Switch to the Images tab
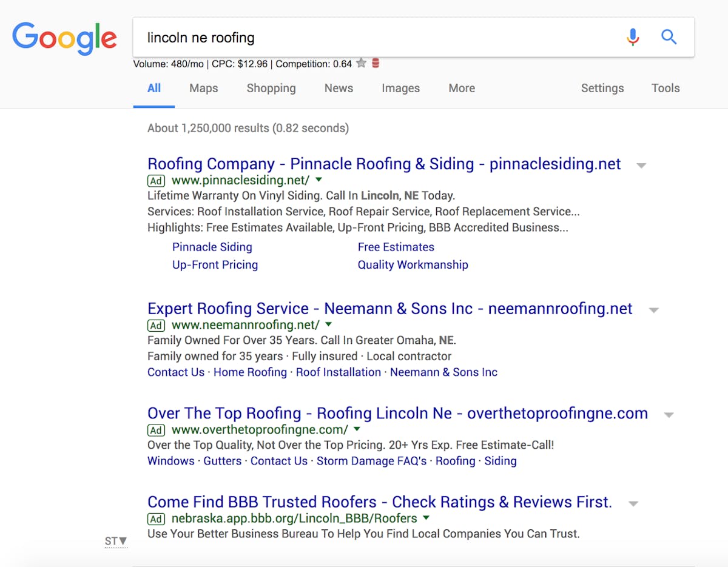Image resolution: width=728 pixels, height=567 pixels. tap(400, 88)
